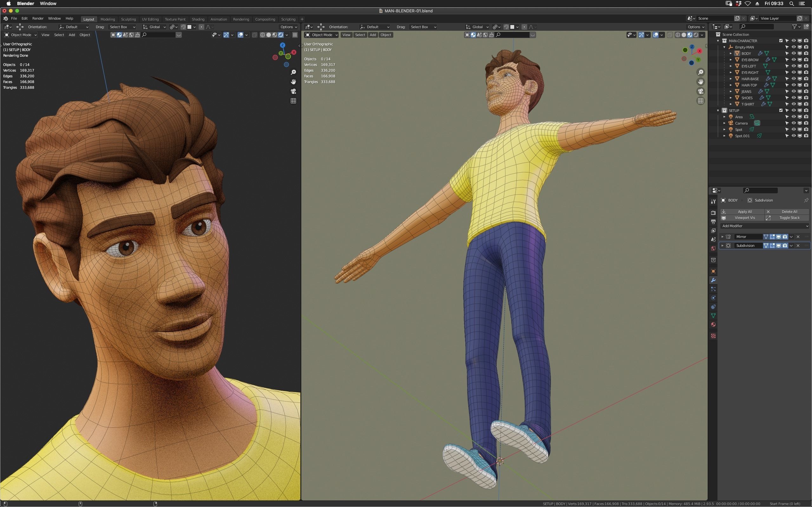Image resolution: width=812 pixels, height=507 pixels.
Task: Open World properties globe icon
Action: pyautogui.click(x=713, y=248)
